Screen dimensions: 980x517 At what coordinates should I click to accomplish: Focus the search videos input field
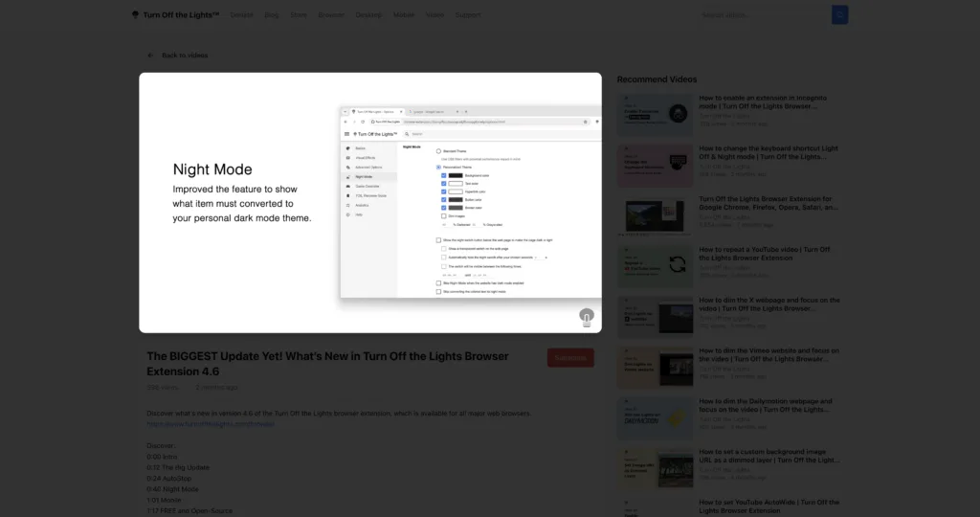pos(765,15)
